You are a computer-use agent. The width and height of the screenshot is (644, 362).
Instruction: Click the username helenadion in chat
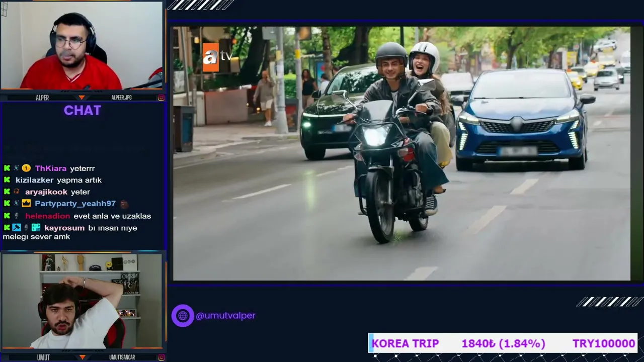(x=48, y=216)
